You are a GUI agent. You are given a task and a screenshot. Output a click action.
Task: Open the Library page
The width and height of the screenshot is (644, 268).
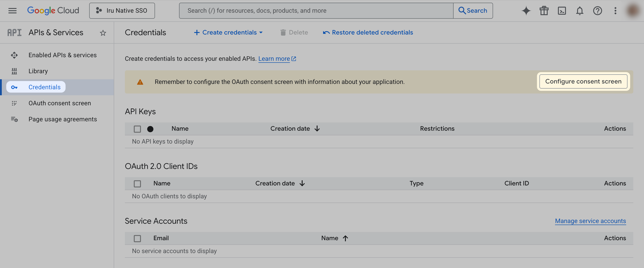click(38, 71)
